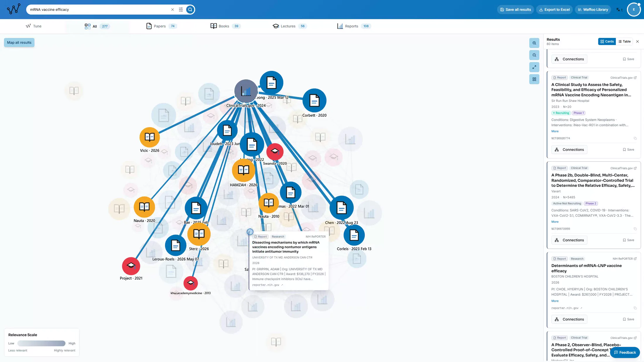
Task: Select the Corleis 2023 Feb 13 node
Action: coord(354,235)
